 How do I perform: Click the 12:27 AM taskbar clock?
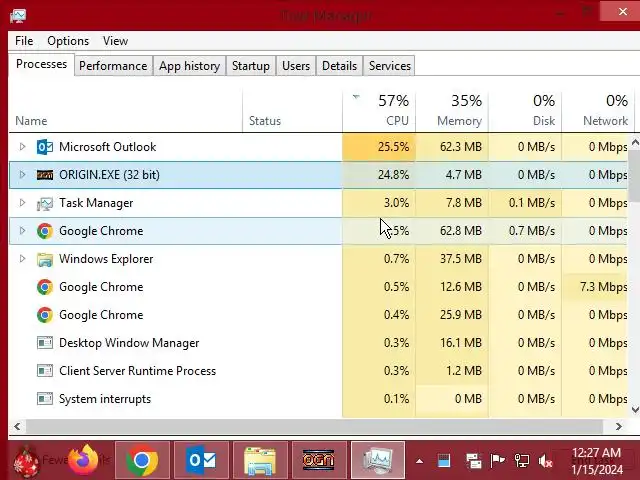tap(597, 461)
